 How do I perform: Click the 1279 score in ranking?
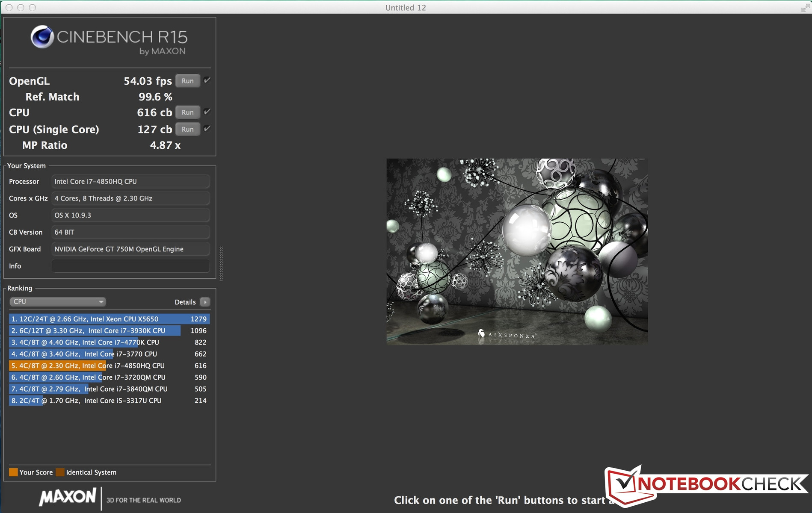(x=199, y=319)
